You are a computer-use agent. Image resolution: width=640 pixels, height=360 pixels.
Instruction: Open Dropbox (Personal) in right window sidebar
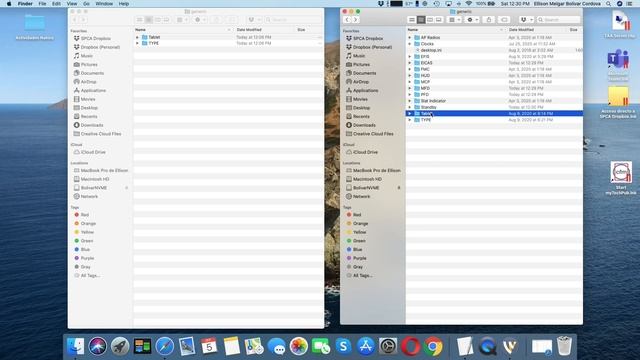point(372,47)
